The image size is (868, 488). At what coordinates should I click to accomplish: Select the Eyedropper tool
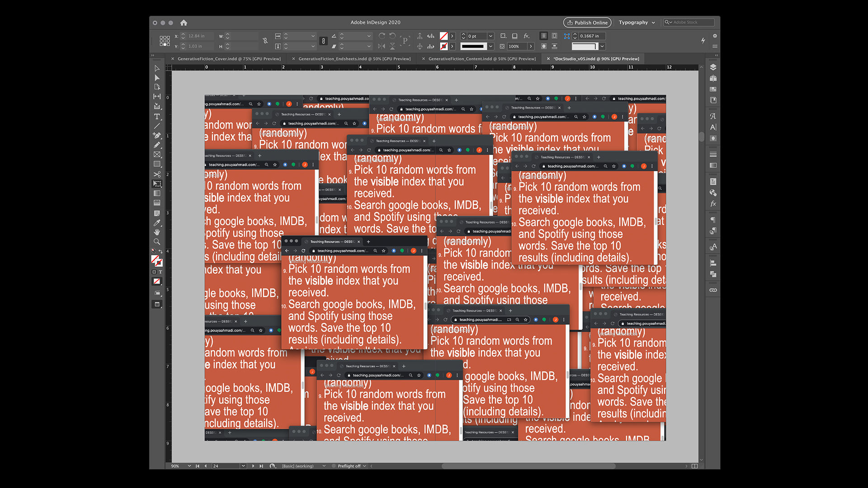(x=157, y=223)
